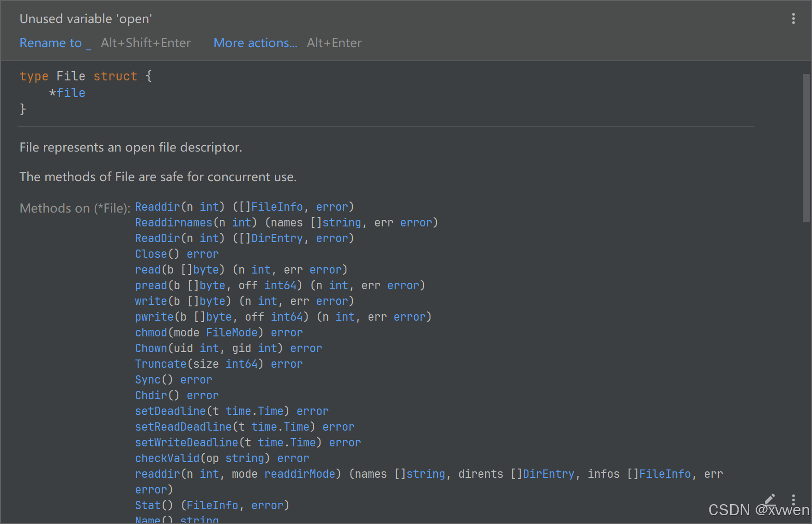Open 'More actions...' link
The image size is (812, 524).
pos(255,43)
